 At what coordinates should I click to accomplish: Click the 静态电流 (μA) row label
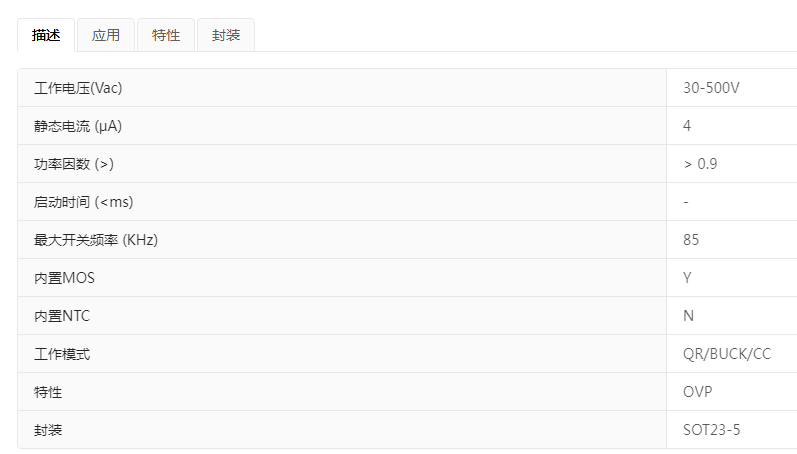click(78, 126)
